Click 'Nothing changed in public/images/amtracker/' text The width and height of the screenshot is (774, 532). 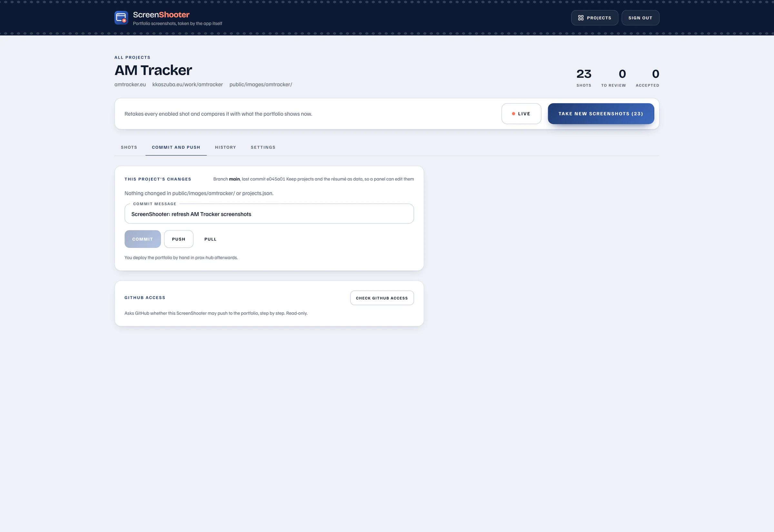pyautogui.click(x=199, y=193)
